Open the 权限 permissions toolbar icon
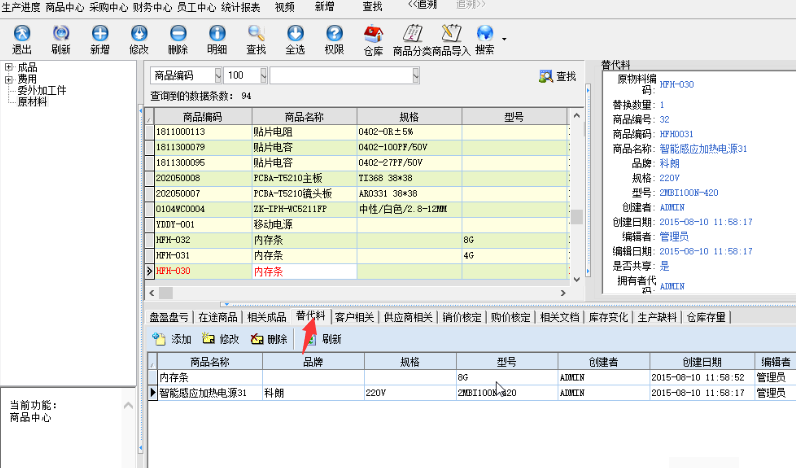 335,40
